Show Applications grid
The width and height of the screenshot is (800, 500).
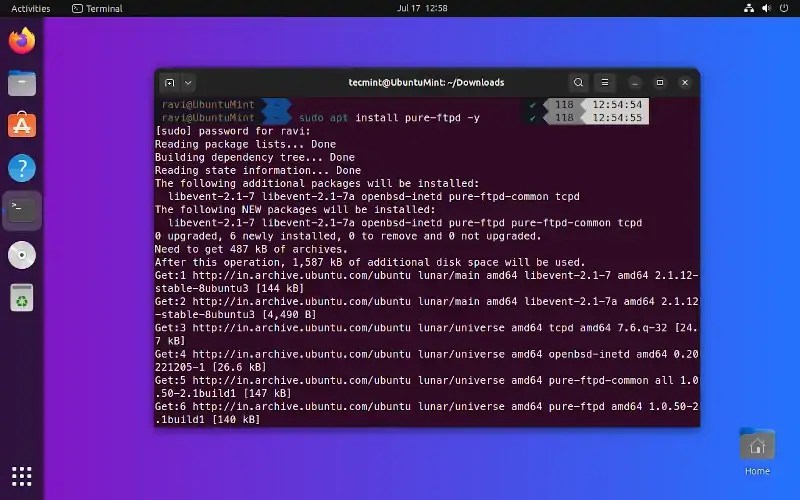coord(21,476)
